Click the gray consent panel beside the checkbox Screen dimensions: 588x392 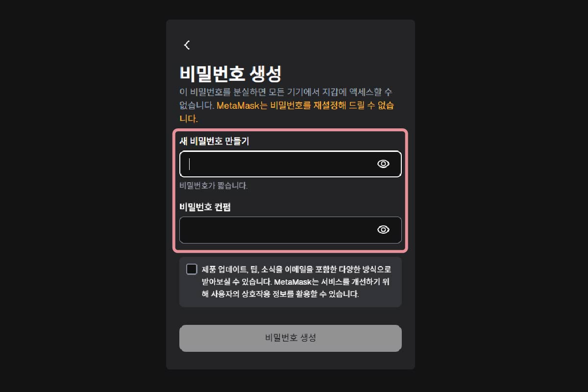coord(291,282)
